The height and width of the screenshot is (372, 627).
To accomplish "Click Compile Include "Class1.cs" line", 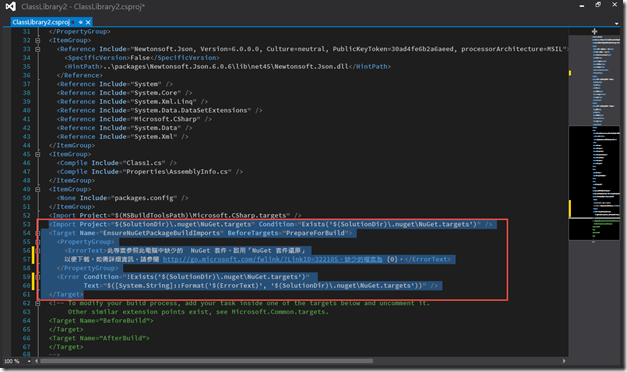I will coord(117,163).
